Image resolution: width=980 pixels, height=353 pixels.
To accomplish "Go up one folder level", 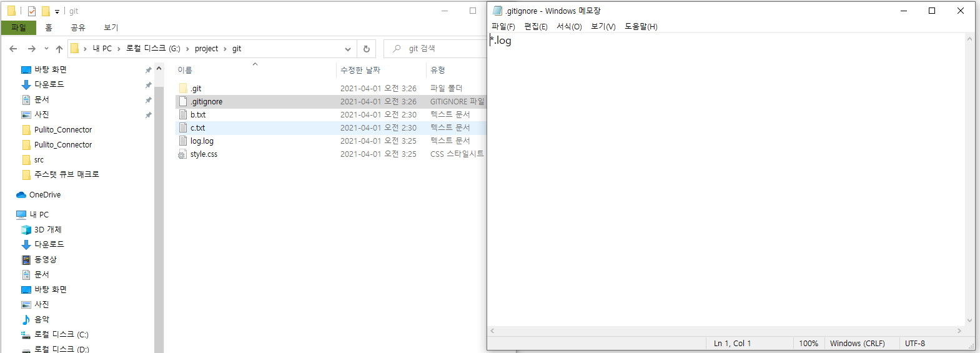I will click(59, 49).
